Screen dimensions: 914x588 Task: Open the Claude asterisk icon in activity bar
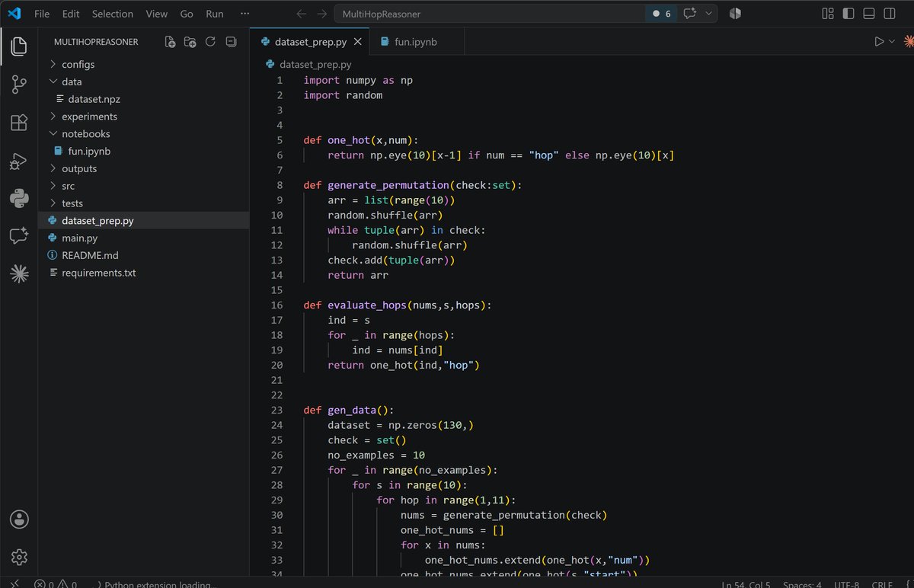coord(19,275)
